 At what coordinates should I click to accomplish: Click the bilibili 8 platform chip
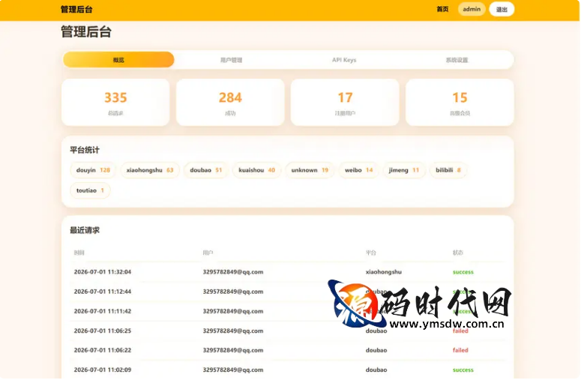coord(448,170)
